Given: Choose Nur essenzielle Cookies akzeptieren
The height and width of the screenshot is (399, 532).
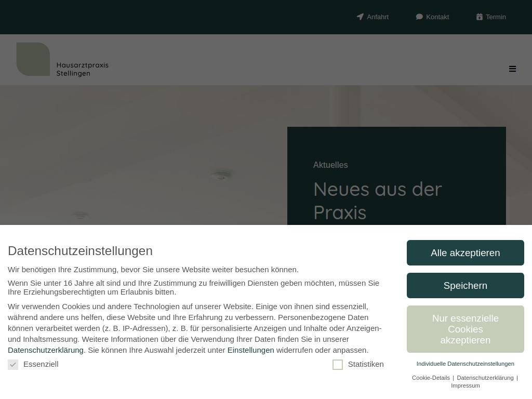Looking at the screenshot, I should 465,329.
